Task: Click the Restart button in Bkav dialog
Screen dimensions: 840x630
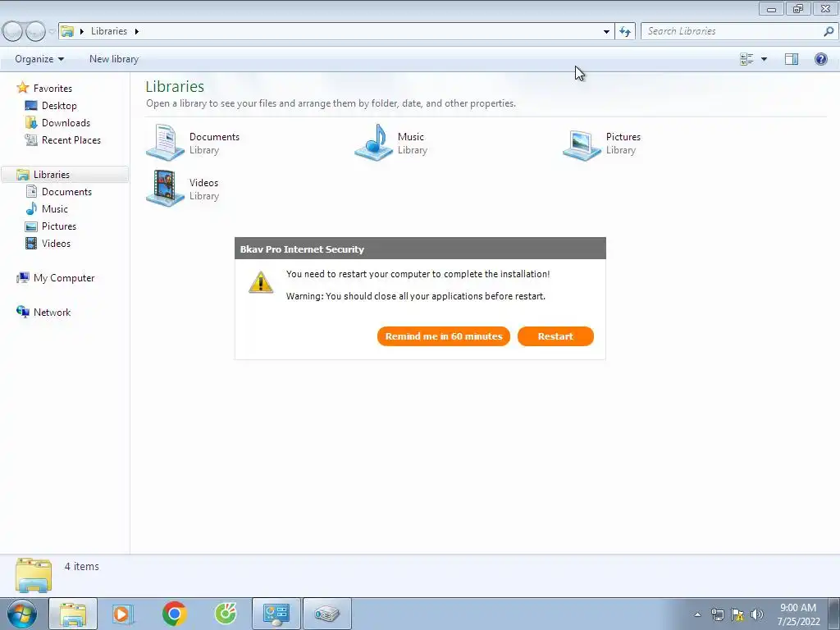Action: [x=555, y=336]
